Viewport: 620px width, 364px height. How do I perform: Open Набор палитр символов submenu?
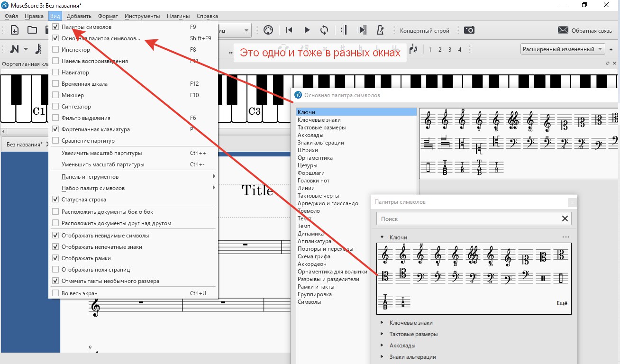click(133, 188)
